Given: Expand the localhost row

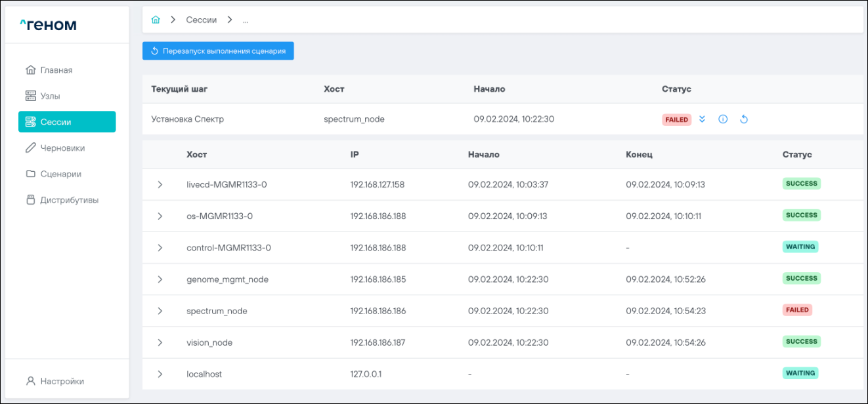Looking at the screenshot, I should pyautogui.click(x=160, y=374).
